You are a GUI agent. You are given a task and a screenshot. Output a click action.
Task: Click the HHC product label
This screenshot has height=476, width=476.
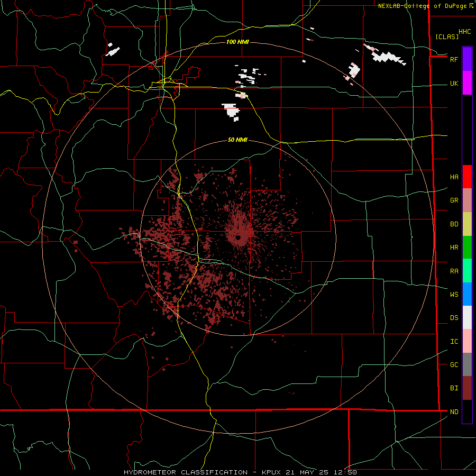click(x=464, y=32)
